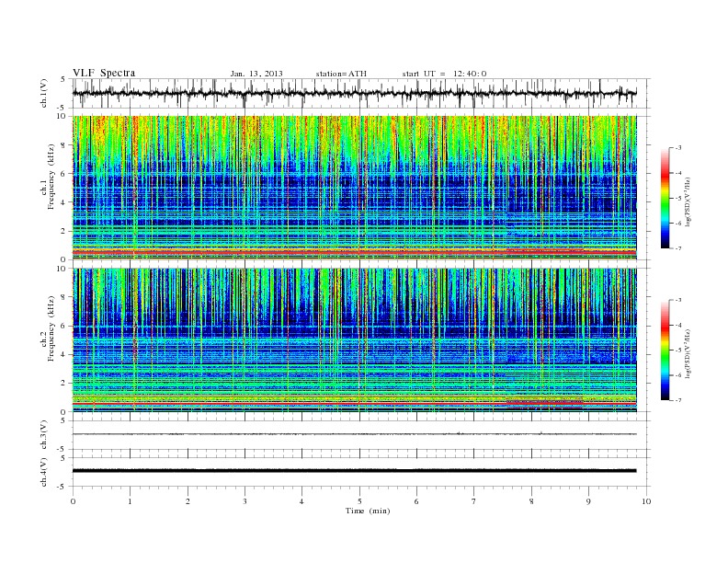
Task: Click the "log(PSD)" label beside the ch.2 colorbar
Action: click(x=688, y=353)
